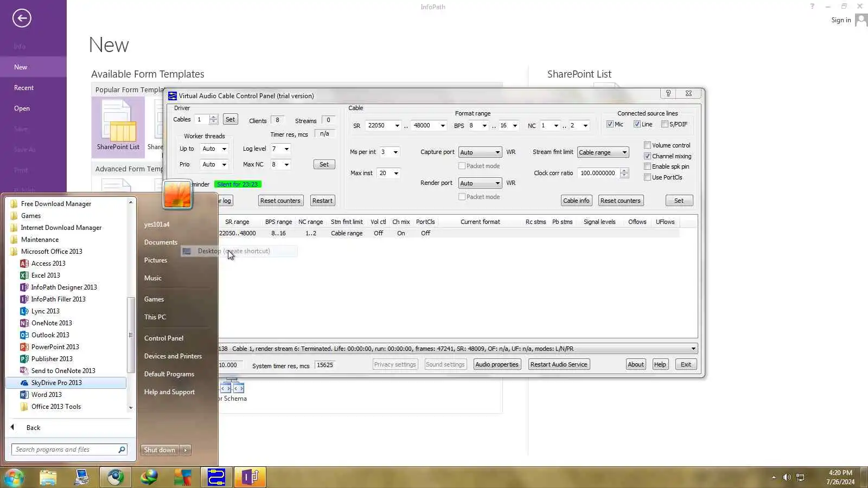Select Recent in InfoPath sidebar
Viewport: 868px width, 488px height.
click(x=24, y=88)
